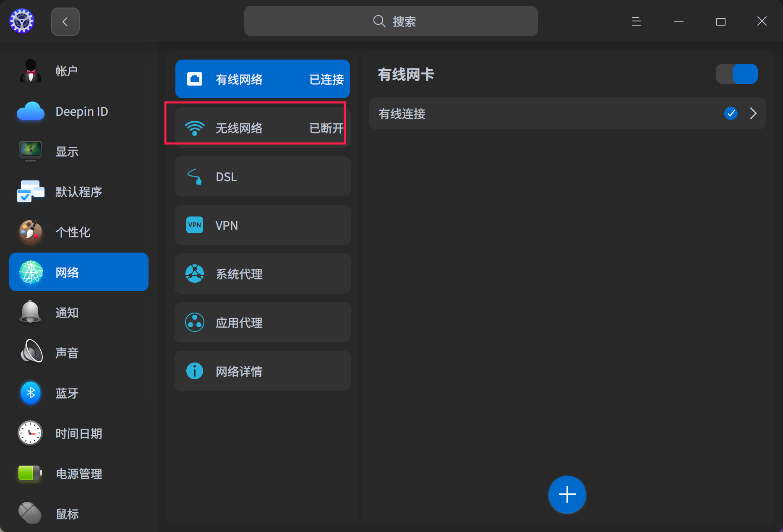Click the VPN badge icon
Image resolution: width=783 pixels, height=532 pixels.
pyautogui.click(x=195, y=225)
